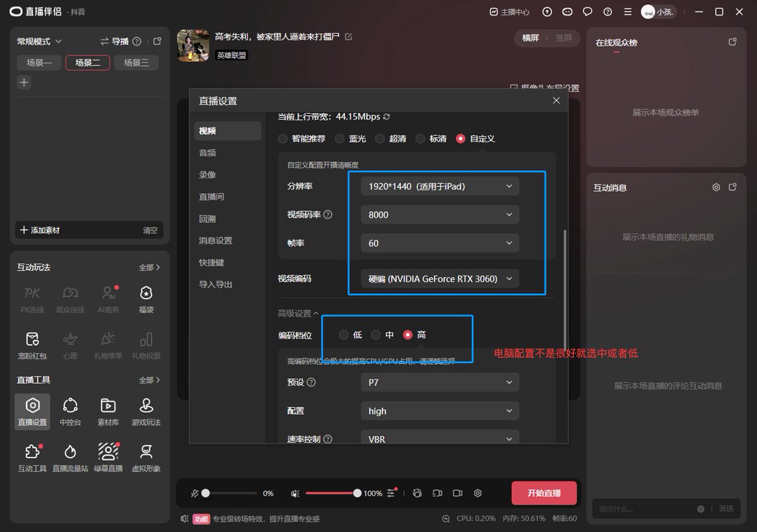Set 编码档位 to 低
The image size is (757, 532).
coord(351,335)
